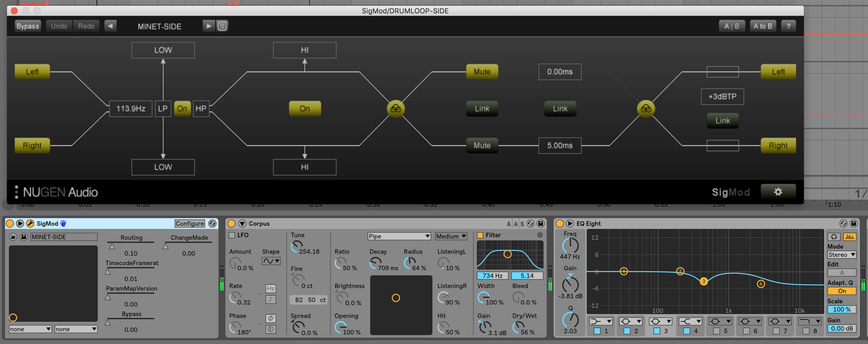Save EQ Eight preset disk icon
Screen dimensions: 868x344
(x=853, y=224)
